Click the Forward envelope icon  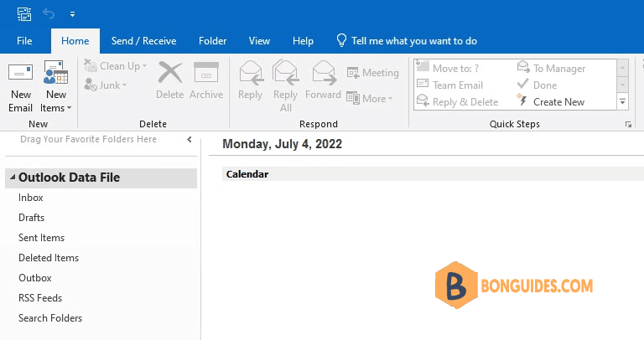pos(324,73)
